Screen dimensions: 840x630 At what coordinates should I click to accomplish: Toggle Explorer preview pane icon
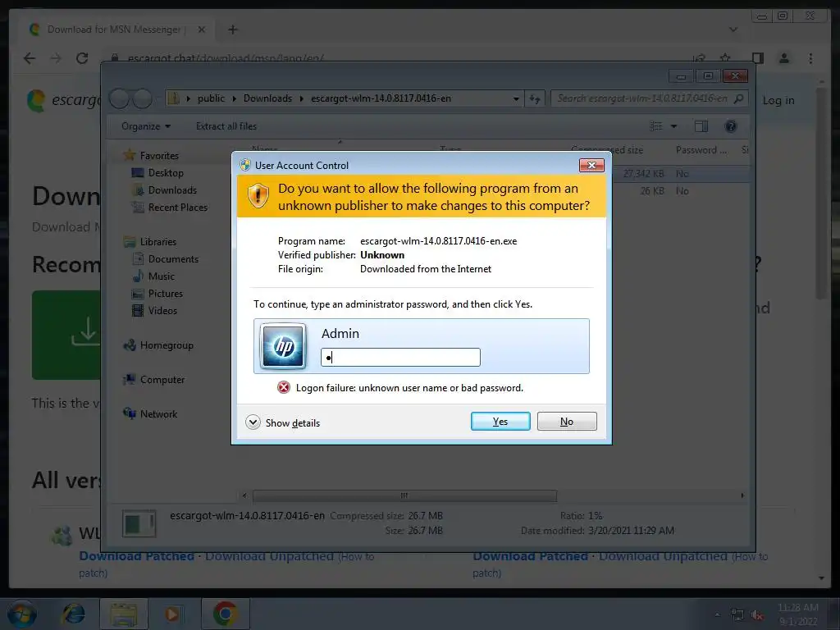click(x=701, y=126)
